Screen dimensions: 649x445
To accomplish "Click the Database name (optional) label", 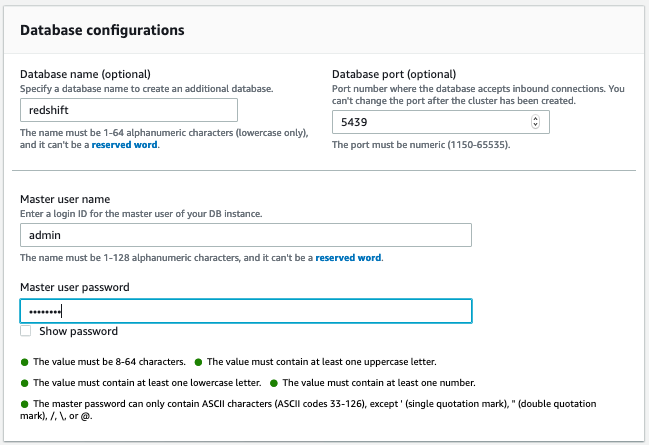I will click(x=85, y=74).
